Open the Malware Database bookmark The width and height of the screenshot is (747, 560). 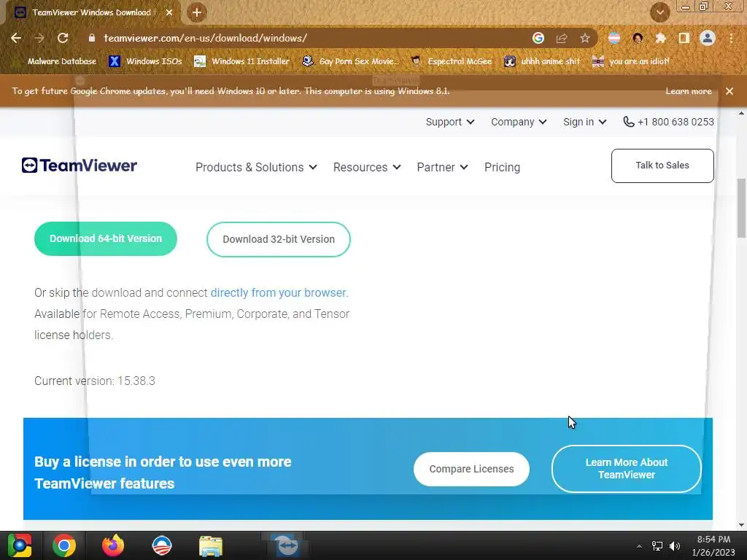coord(61,61)
